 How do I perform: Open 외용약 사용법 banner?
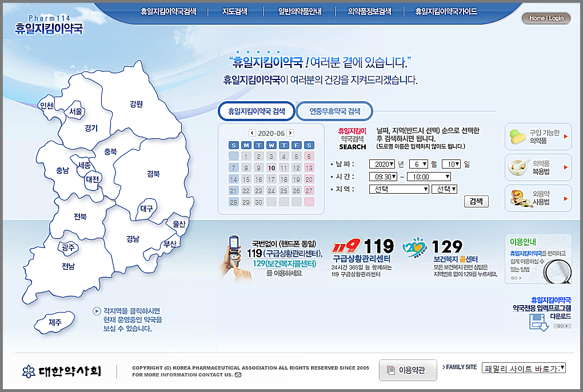point(538,198)
